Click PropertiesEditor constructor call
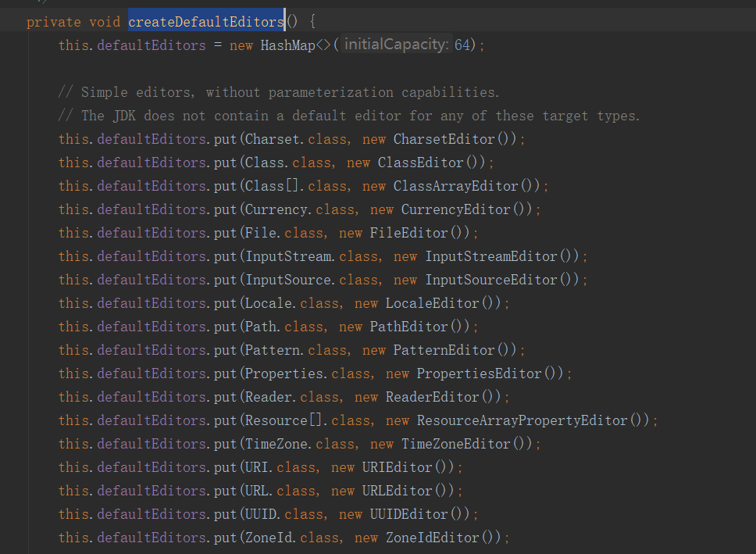Viewport: 756px width, 554px height. point(490,373)
